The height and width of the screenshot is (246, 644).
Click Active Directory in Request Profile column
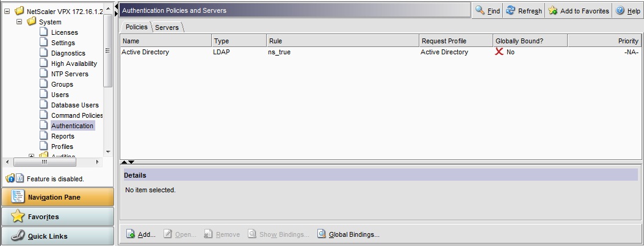coord(444,52)
